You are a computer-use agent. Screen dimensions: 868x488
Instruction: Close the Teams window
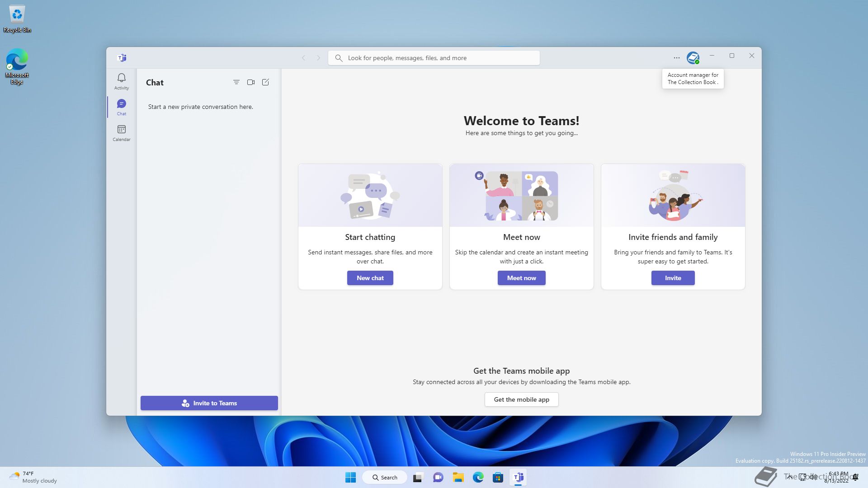(x=752, y=56)
